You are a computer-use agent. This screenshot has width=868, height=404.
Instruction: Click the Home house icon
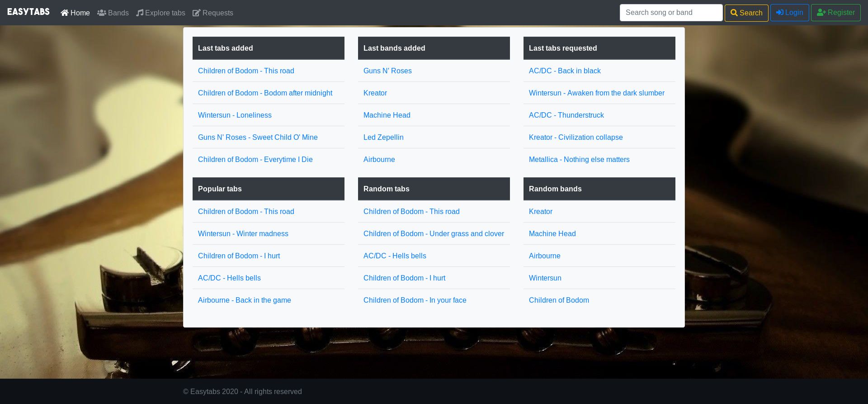point(65,13)
